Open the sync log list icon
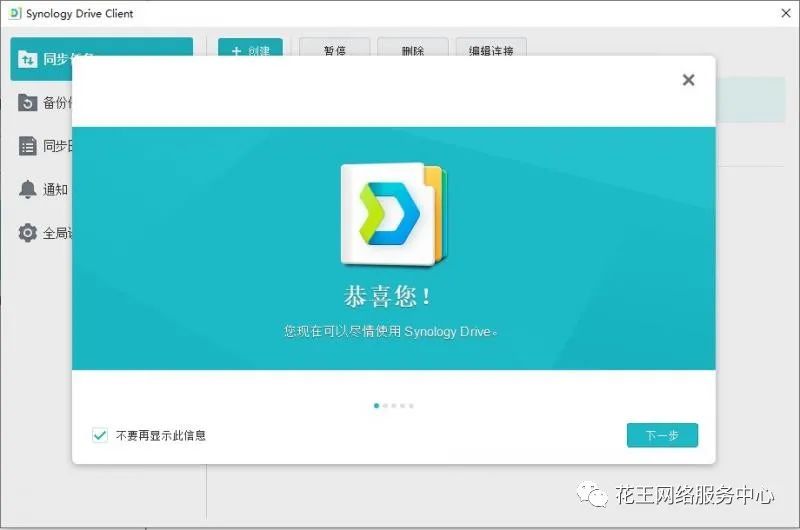The height and width of the screenshot is (530, 800). pyautogui.click(x=28, y=146)
